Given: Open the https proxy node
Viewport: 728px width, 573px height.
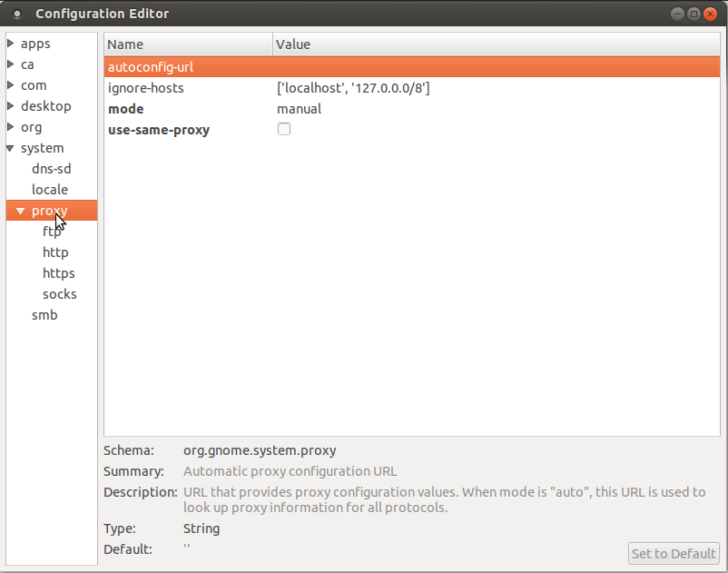Looking at the screenshot, I should (x=59, y=273).
